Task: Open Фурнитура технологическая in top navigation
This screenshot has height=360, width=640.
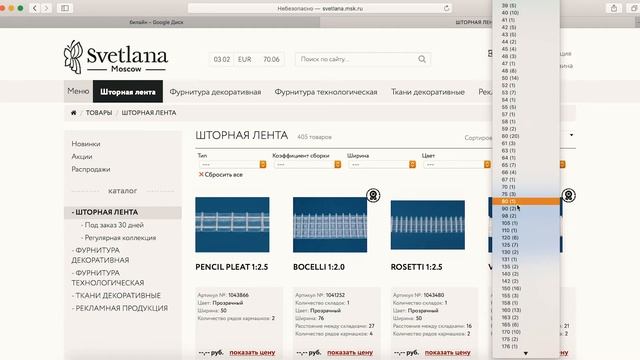Action: tap(326, 92)
